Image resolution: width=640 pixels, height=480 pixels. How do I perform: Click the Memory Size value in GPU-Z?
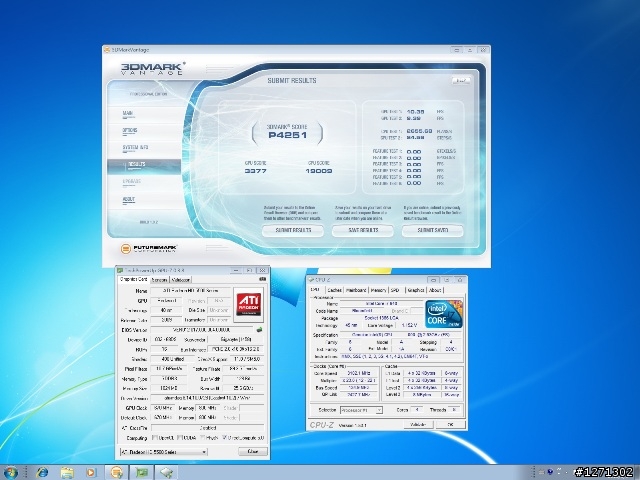(169, 388)
